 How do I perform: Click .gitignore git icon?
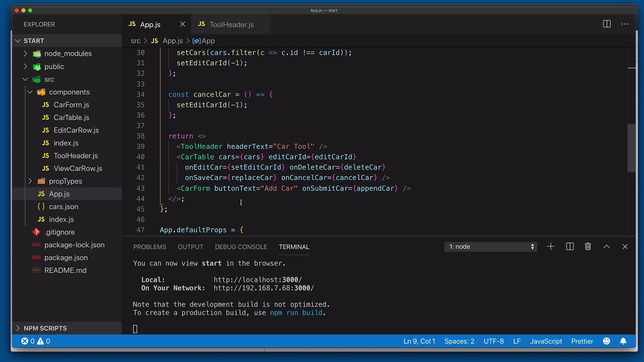(x=36, y=232)
